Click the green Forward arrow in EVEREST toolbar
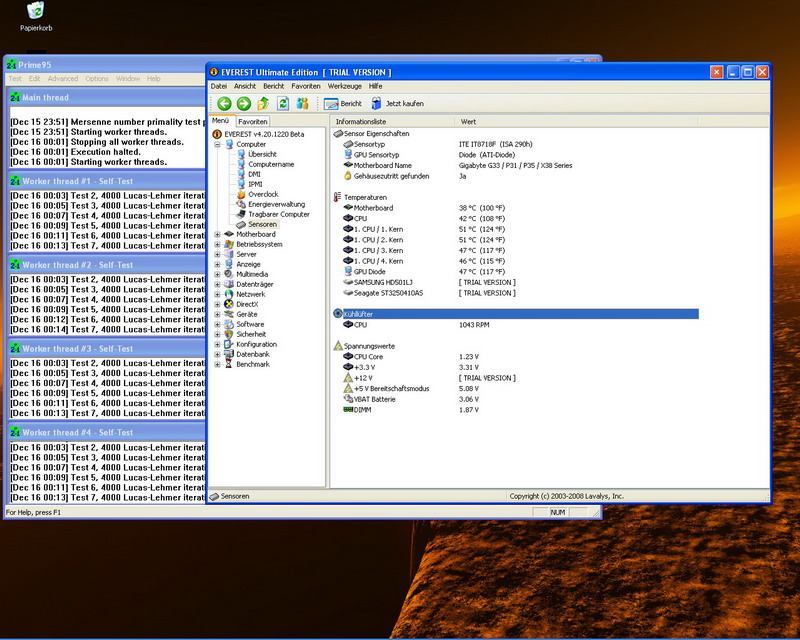This screenshot has width=800, height=640. pyautogui.click(x=244, y=104)
